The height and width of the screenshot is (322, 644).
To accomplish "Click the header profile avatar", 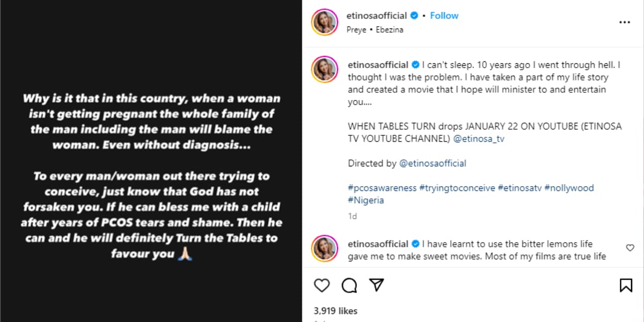I will coord(325,22).
